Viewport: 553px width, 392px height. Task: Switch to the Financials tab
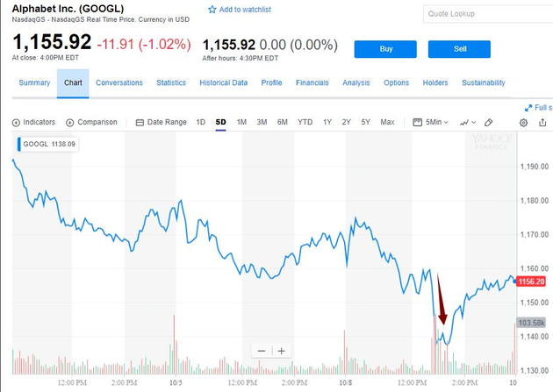pyautogui.click(x=312, y=82)
